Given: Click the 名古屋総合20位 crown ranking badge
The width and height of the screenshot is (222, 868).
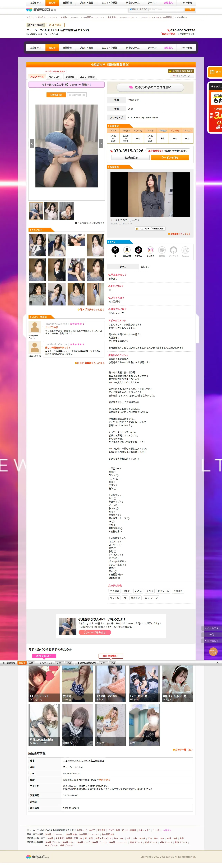Looking at the screenshot, I should click(181, 71).
